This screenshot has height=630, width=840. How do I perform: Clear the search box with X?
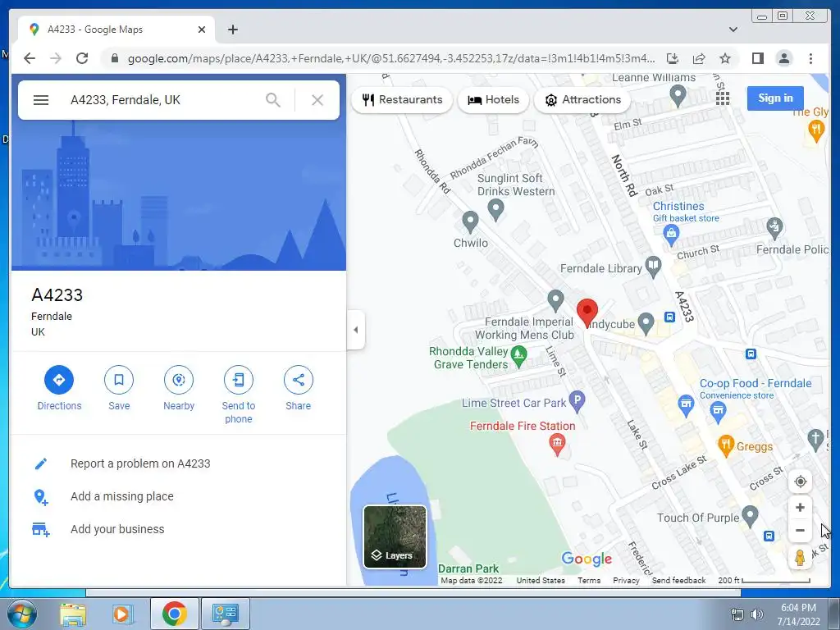(x=317, y=100)
